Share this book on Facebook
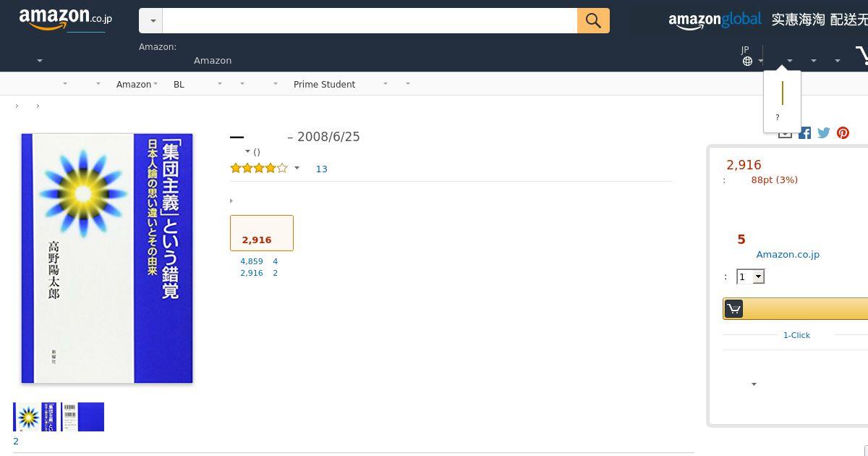Viewport: 868px width, 456px height. (x=804, y=132)
